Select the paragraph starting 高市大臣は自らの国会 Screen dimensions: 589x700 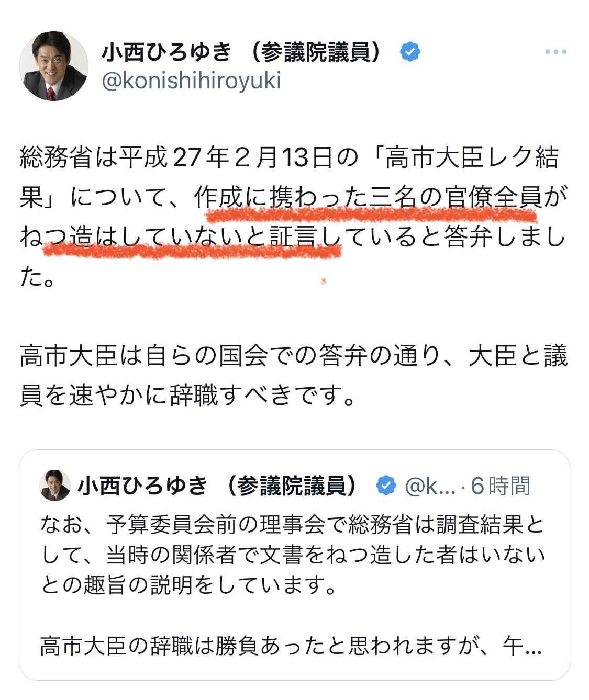pos(294,376)
